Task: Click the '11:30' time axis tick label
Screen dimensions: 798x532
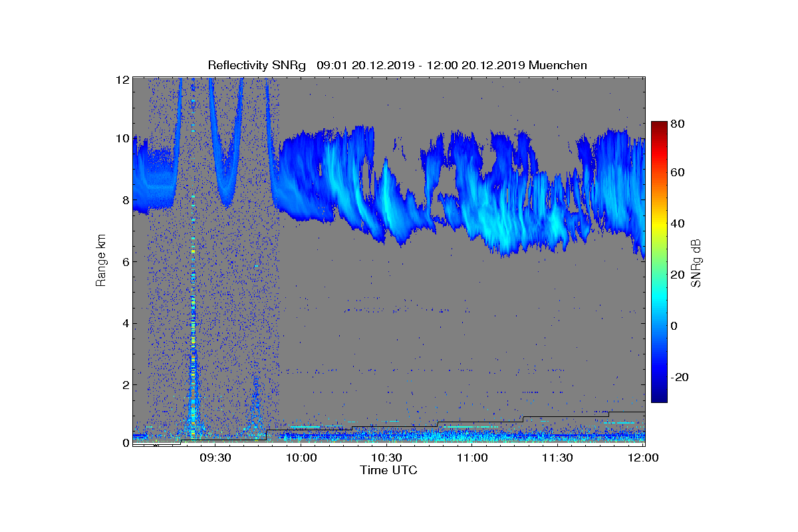Action: [558, 458]
